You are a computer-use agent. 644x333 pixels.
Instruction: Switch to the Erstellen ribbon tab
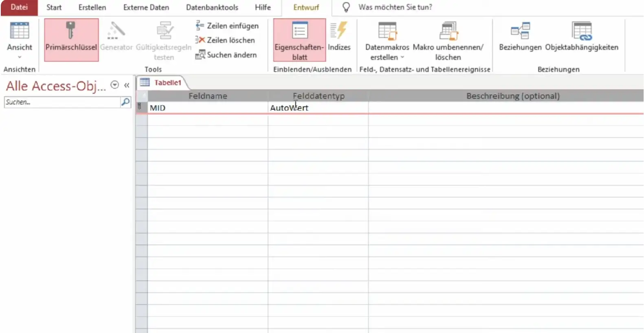click(x=92, y=7)
